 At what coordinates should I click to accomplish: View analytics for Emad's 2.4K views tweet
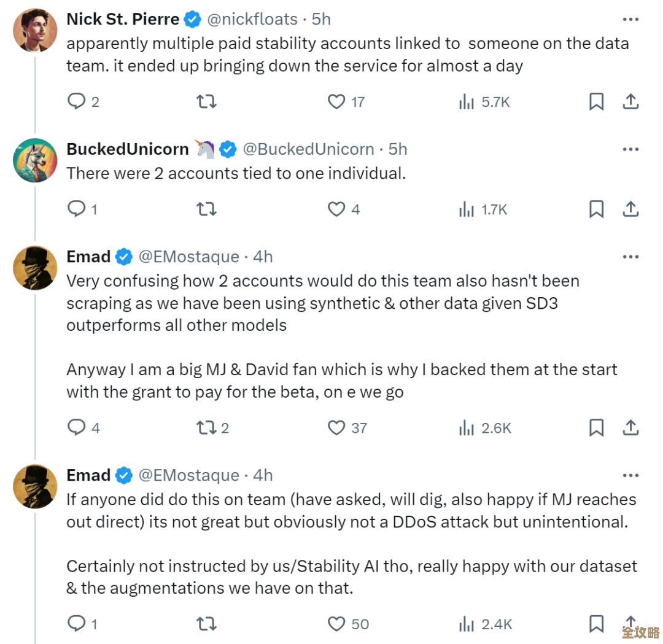(467, 624)
